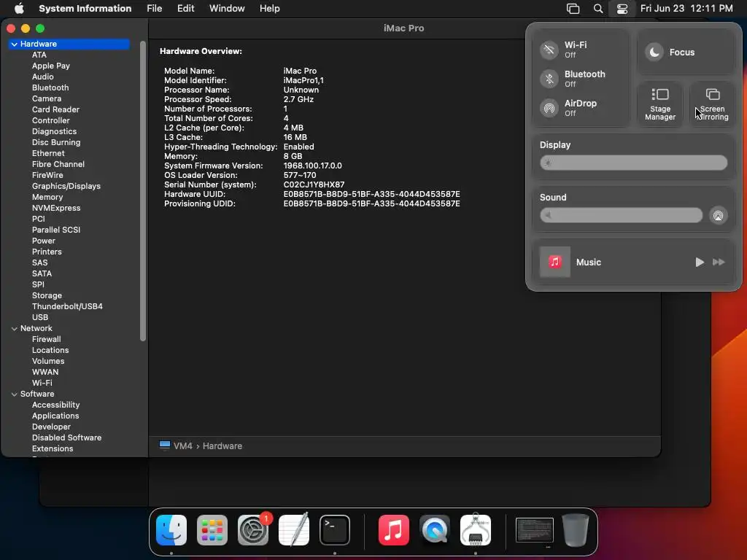Skip to next track in Music widget

[719, 262]
